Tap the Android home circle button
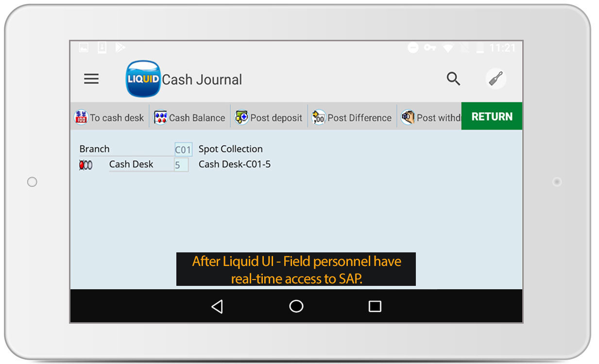599x364 pixels. [x=296, y=306]
